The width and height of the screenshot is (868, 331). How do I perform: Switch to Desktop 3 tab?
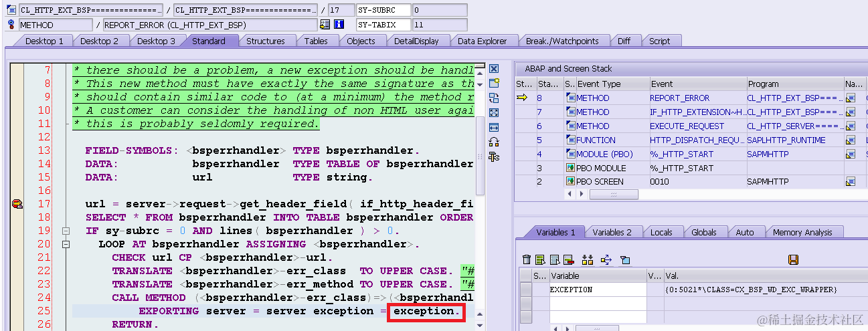tap(156, 41)
